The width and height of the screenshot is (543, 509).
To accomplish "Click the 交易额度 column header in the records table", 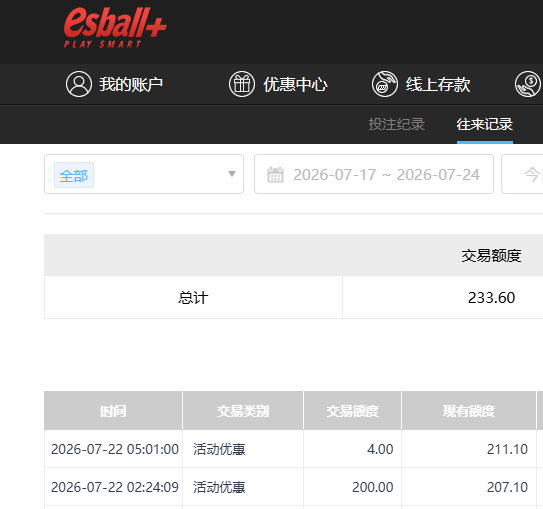I will (353, 411).
